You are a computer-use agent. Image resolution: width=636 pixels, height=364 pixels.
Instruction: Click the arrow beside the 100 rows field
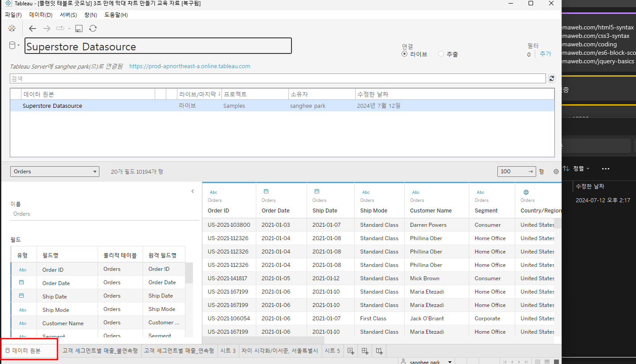point(531,172)
